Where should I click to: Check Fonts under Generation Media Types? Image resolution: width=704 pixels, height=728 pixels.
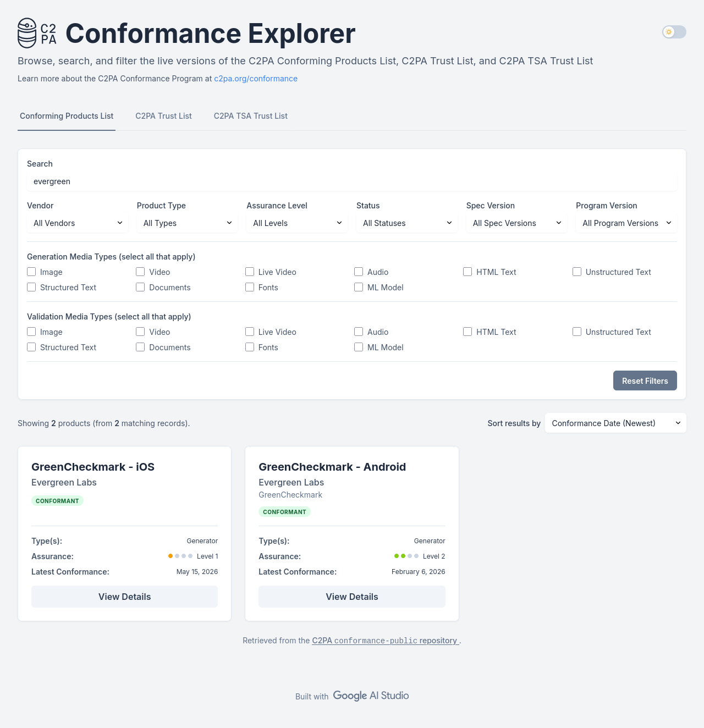click(250, 288)
